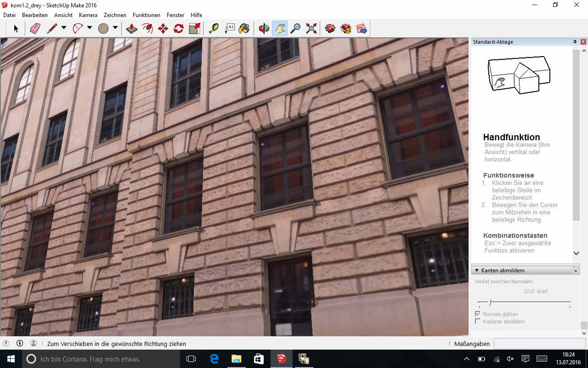Open File Explorer from taskbar

pos(237,359)
